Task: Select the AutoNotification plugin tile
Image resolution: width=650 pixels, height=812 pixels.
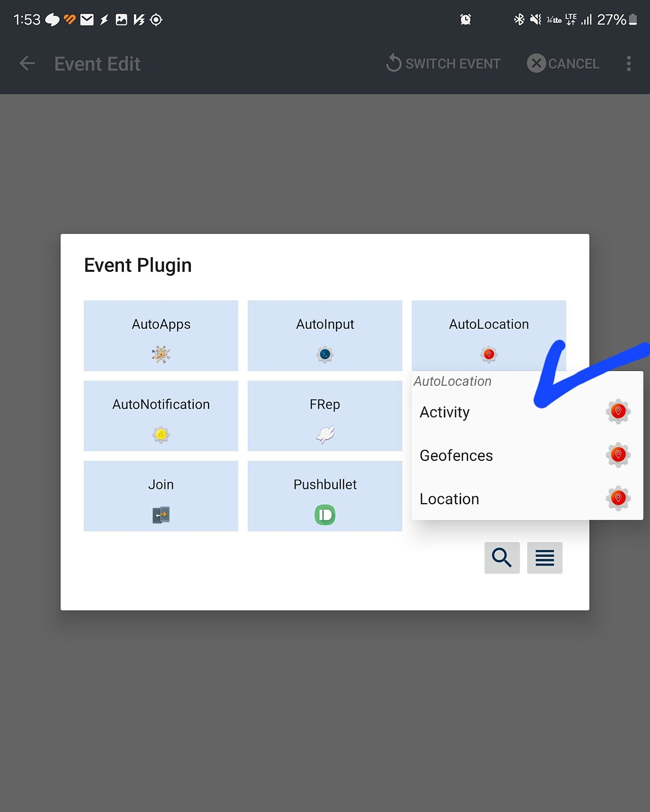Action: pos(161,416)
